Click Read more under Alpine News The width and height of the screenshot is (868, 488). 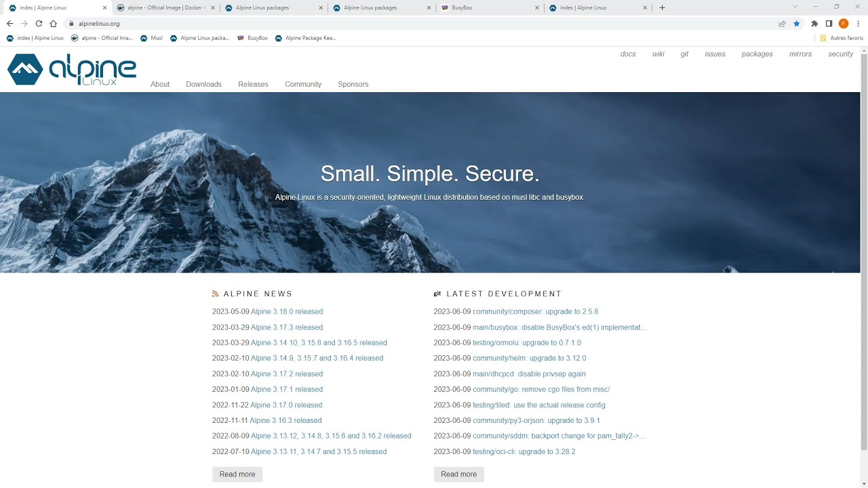[237, 474]
